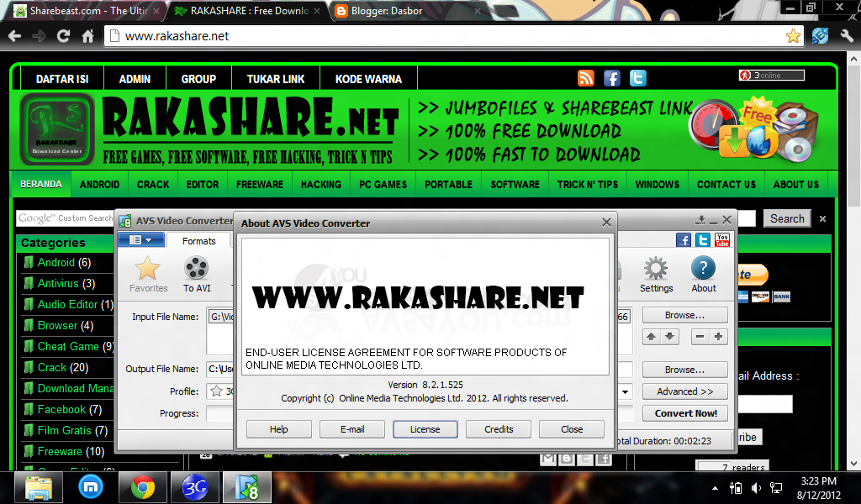Click the Twitter icon in AVS toolbar
Viewport: 861px width, 504px height.
pyautogui.click(x=703, y=239)
